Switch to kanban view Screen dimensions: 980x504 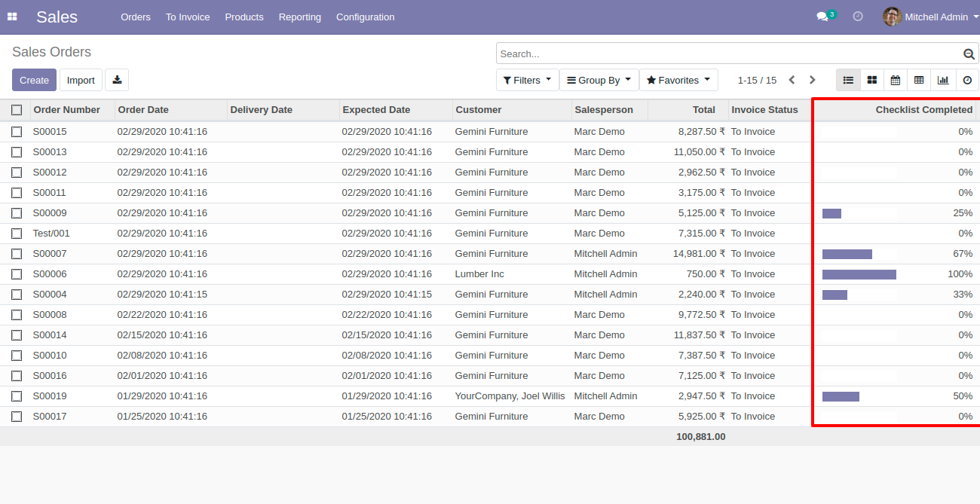pyautogui.click(x=872, y=80)
